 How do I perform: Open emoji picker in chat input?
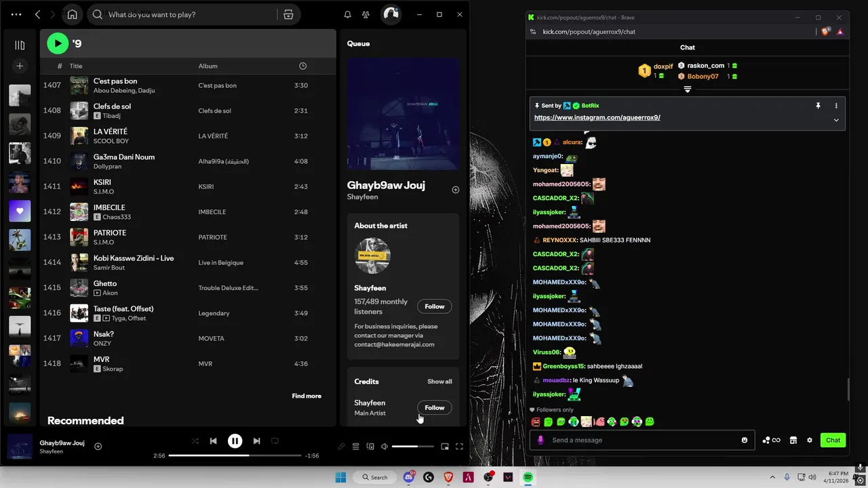pyautogui.click(x=745, y=440)
